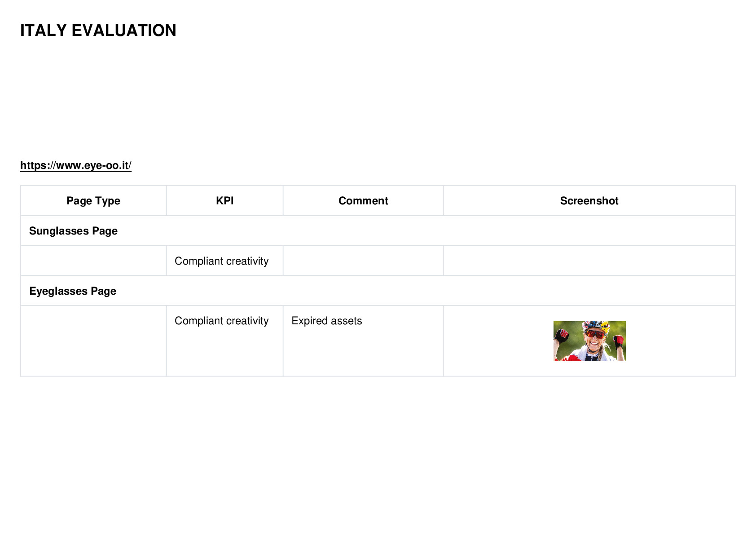Viewport: 756px width, 535px height.
Task: Click the Expired assets comment cell
Action: pos(363,341)
